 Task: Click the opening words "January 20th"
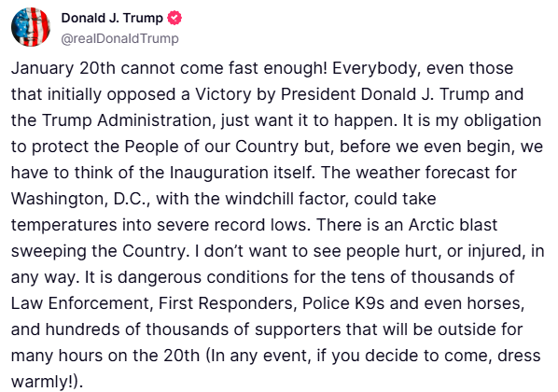(63, 68)
